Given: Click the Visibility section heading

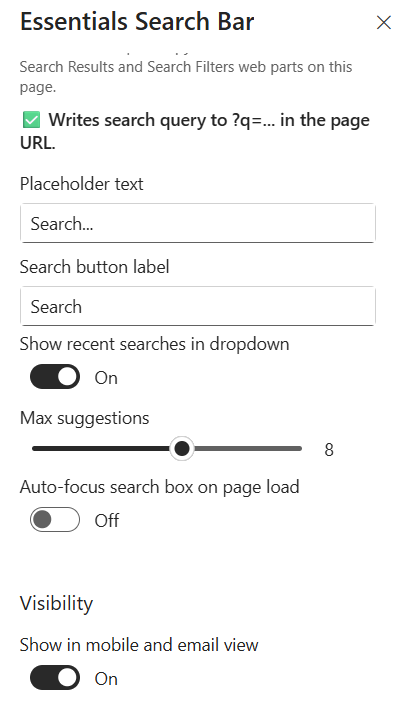Looking at the screenshot, I should tap(56, 603).
